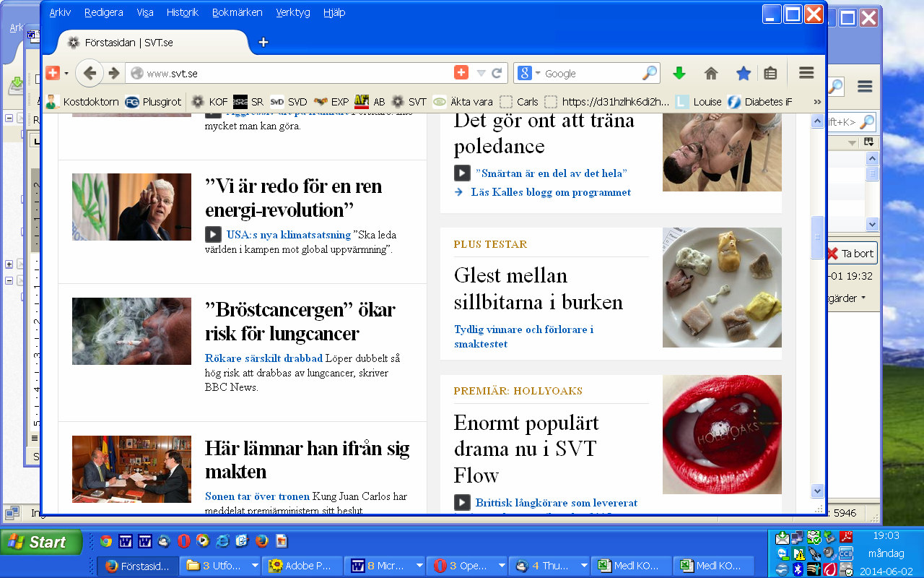Go to the home page with the house icon
This screenshot has width=924, height=578.
tap(711, 73)
